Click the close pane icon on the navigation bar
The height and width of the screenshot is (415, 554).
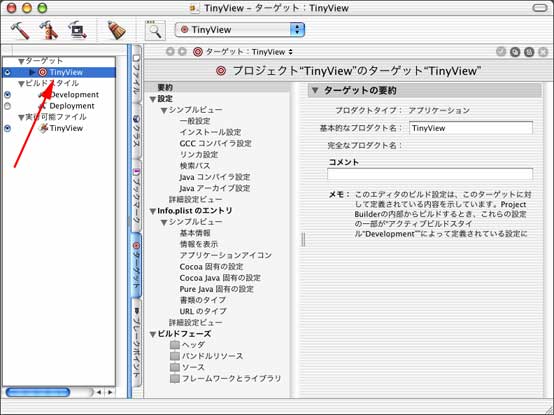pos(543,52)
